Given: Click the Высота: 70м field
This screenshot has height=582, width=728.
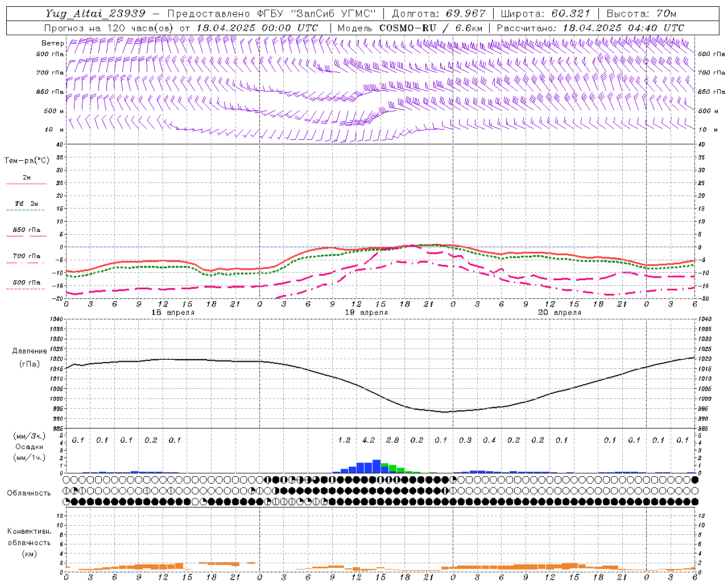Looking at the screenshot, I should [x=642, y=14].
